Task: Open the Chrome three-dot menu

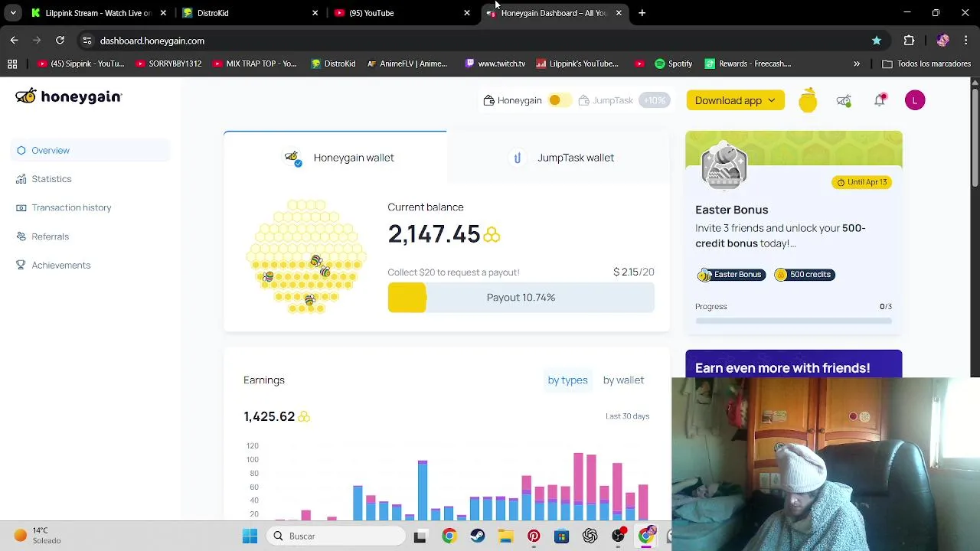Action: 966,41
